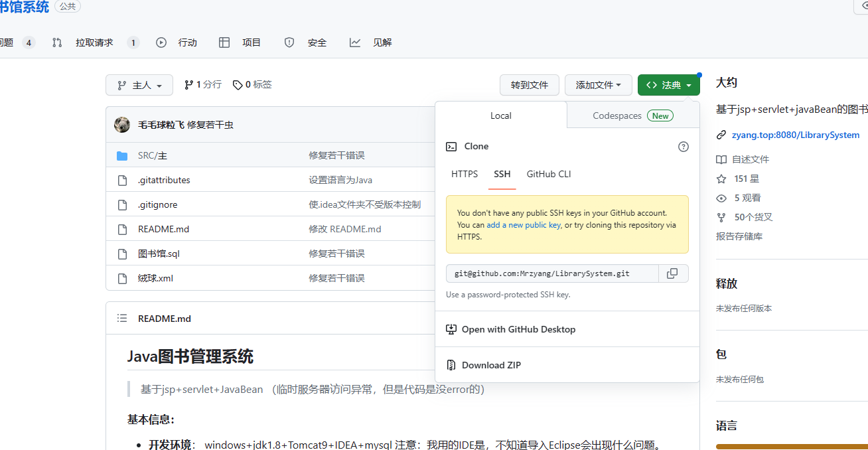Click the .gitignore file icon
Image resolution: width=868 pixels, height=450 pixels.
pyautogui.click(x=122, y=205)
